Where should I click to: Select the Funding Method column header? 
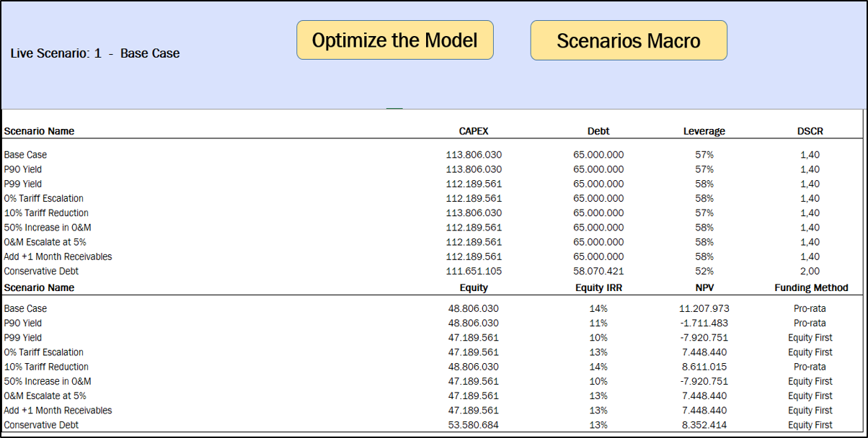pos(810,287)
